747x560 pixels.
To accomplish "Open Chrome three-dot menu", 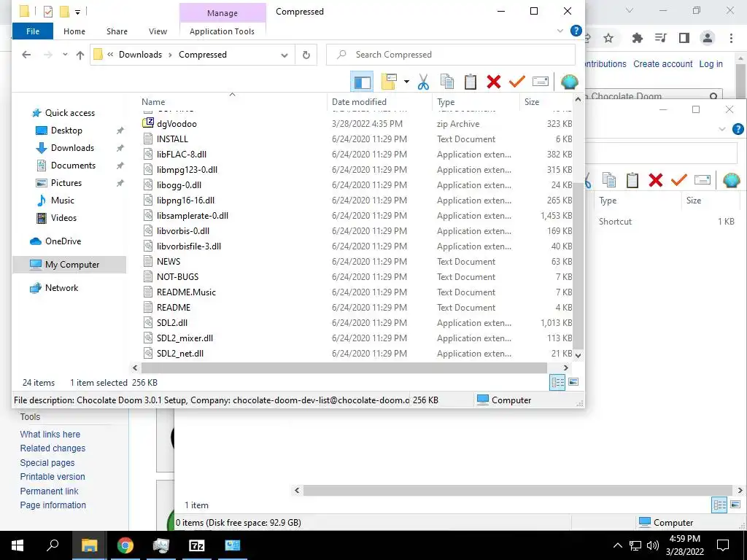I will pos(731,38).
